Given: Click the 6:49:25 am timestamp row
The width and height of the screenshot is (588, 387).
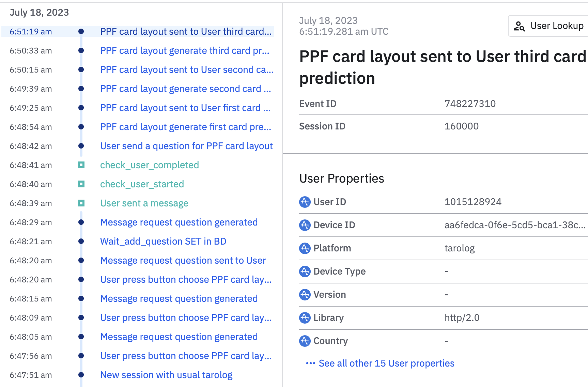Looking at the screenshot, I should [x=31, y=108].
